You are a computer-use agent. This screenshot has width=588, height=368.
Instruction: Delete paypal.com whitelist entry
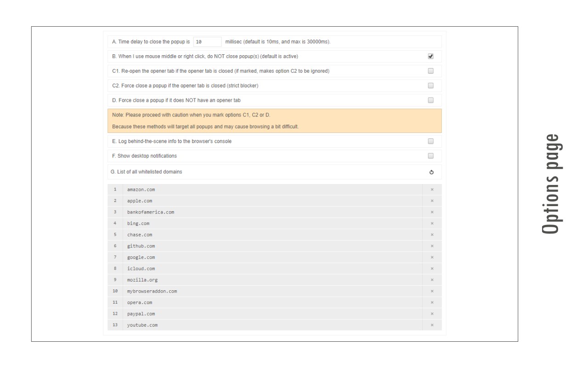pyautogui.click(x=432, y=314)
